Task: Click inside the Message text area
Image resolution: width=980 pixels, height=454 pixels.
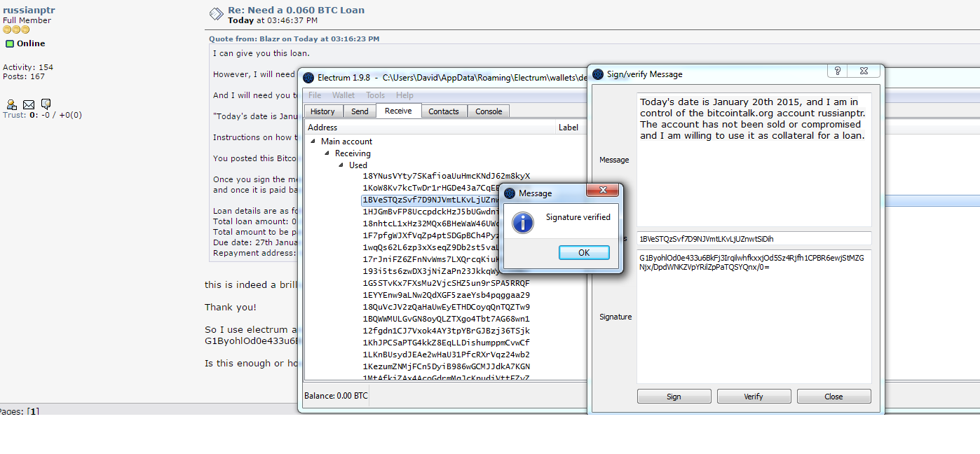Action: coord(754,159)
